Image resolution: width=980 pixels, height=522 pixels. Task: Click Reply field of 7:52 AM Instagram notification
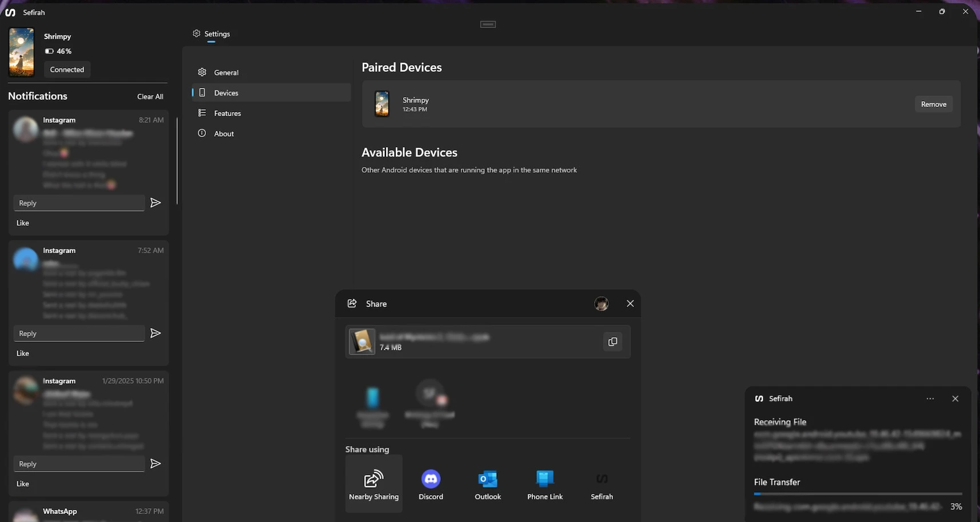click(x=79, y=333)
